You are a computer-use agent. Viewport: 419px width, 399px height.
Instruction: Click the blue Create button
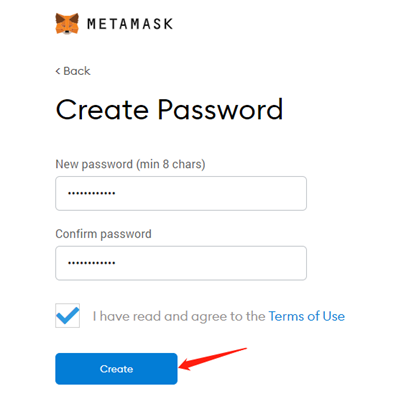pyautogui.click(x=116, y=369)
